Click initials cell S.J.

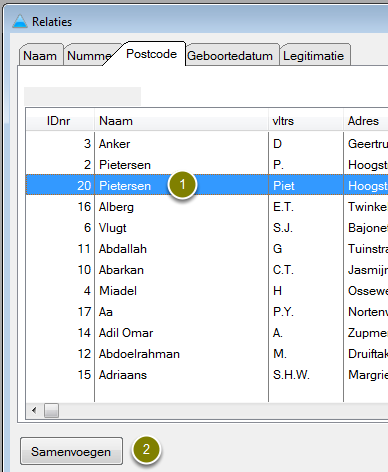pos(306,228)
